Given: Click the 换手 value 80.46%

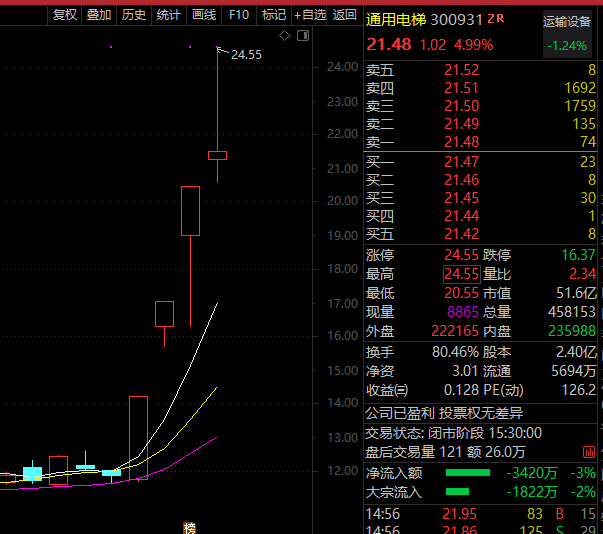Looking at the screenshot, I should click(x=455, y=352).
